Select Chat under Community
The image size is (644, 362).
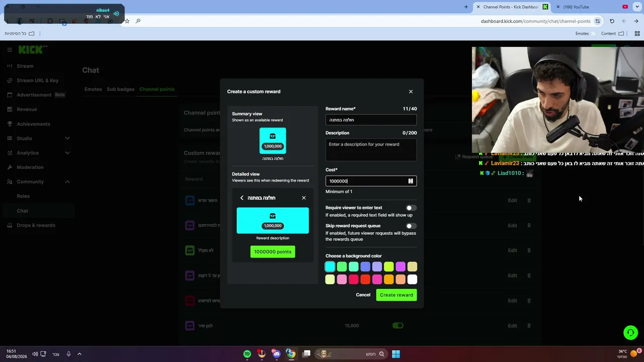(22, 211)
